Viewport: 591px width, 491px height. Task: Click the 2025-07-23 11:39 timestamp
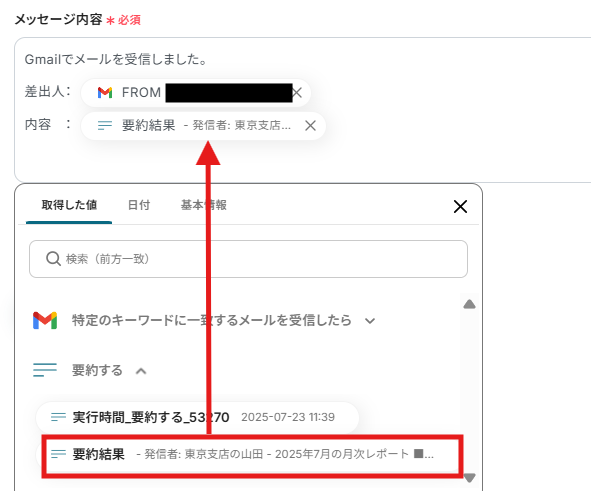coord(288,417)
